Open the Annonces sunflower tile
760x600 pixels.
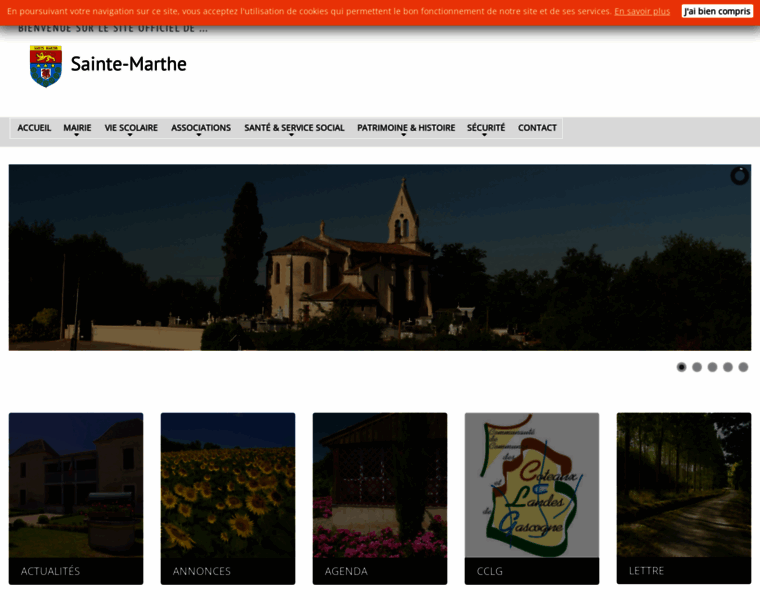coord(228,498)
